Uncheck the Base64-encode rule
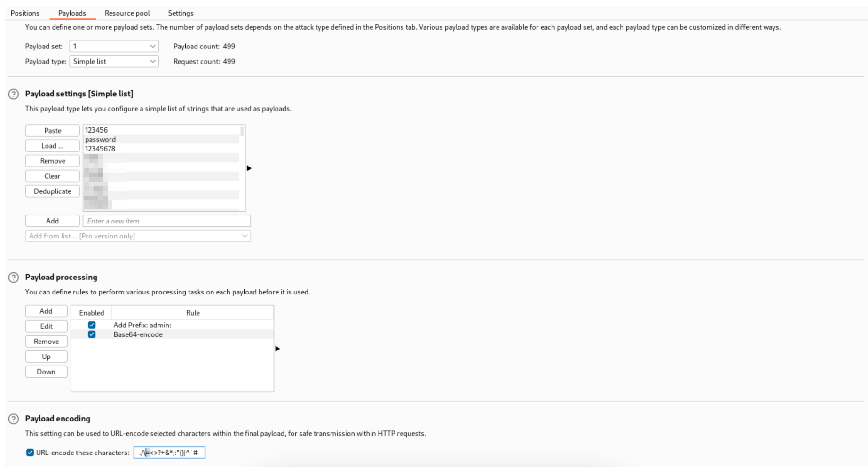Image resolution: width=868 pixels, height=469 pixels. [x=92, y=334]
